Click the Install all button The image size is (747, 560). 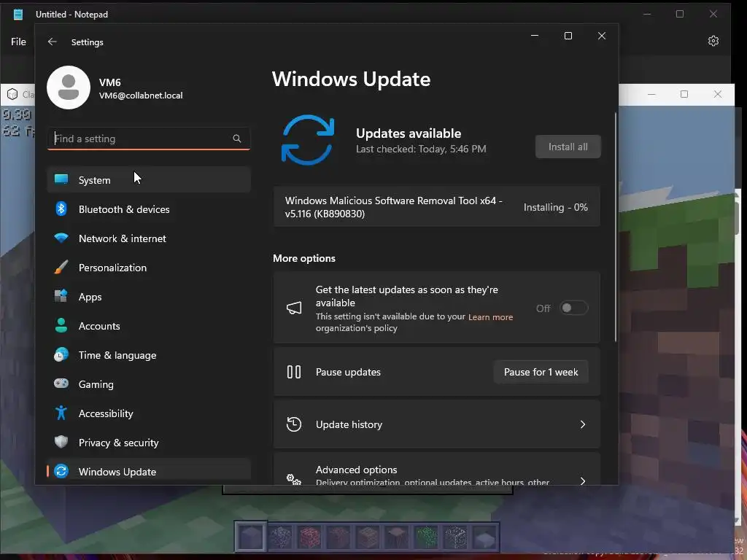pyautogui.click(x=568, y=147)
